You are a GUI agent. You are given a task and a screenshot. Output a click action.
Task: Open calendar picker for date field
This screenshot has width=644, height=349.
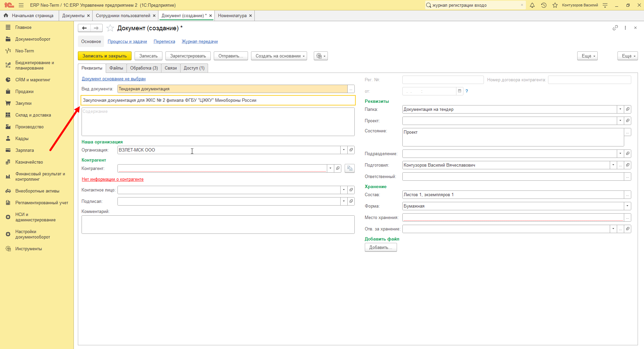(460, 91)
